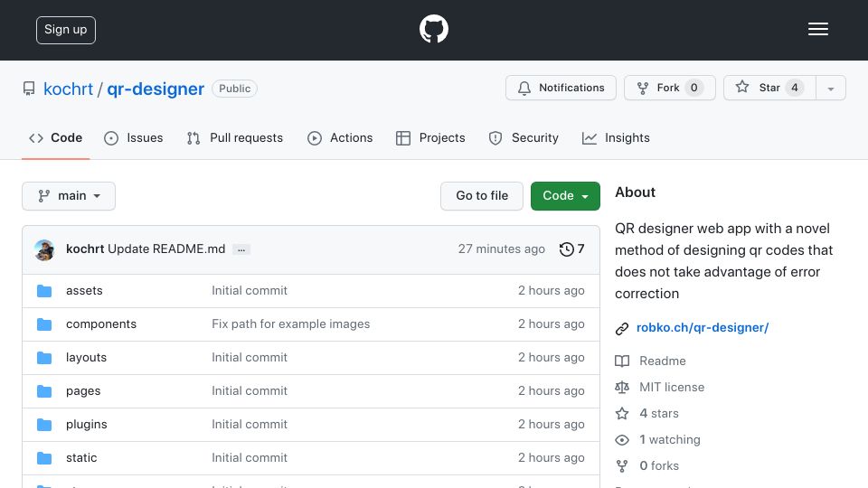Click the static folder icon
Screen dimensions: 868x488
pyautogui.click(x=44, y=458)
